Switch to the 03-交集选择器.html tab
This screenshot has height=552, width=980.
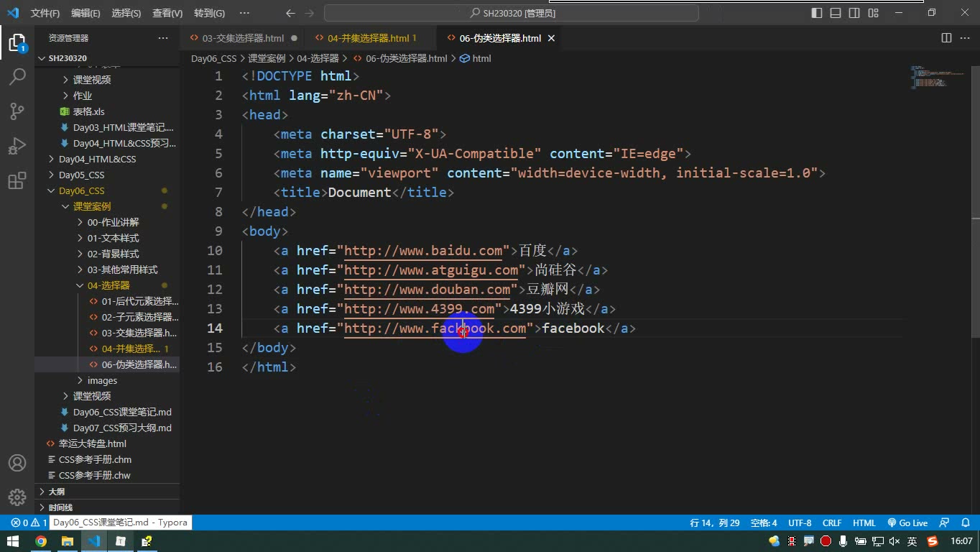coord(243,38)
